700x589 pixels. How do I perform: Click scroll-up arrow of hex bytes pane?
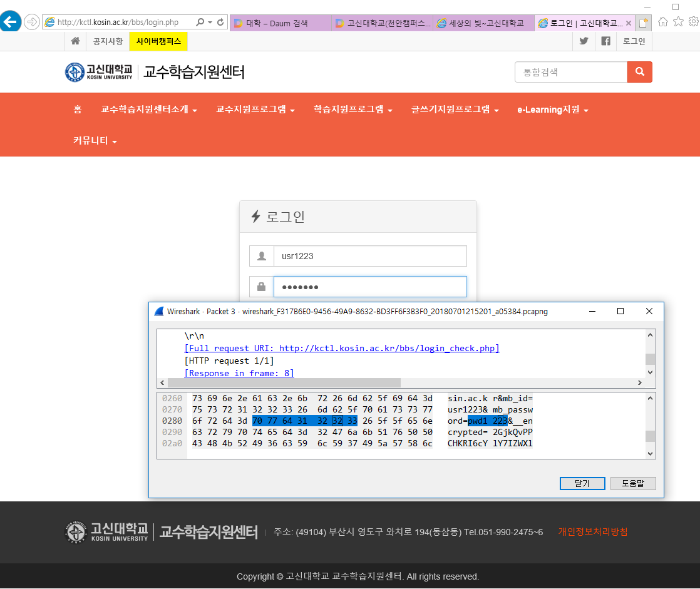point(650,398)
